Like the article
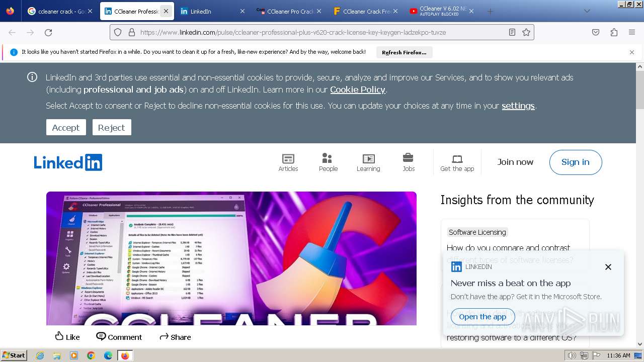The height and width of the screenshot is (362, 644). coord(67,337)
